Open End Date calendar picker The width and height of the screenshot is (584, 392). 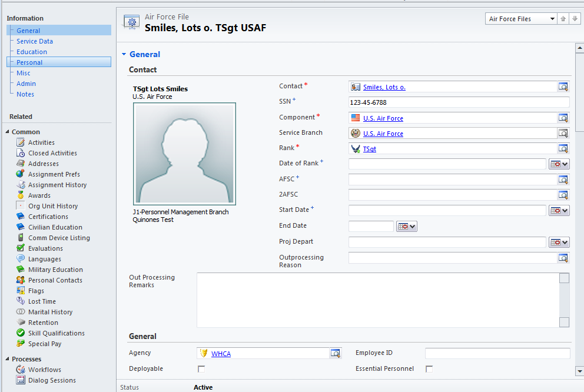(x=407, y=227)
